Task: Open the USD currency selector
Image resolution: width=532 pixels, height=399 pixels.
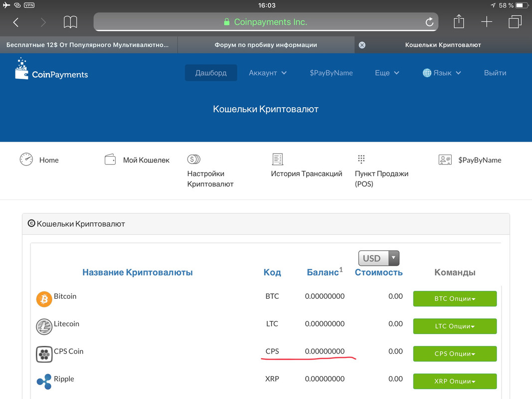Action: click(378, 258)
